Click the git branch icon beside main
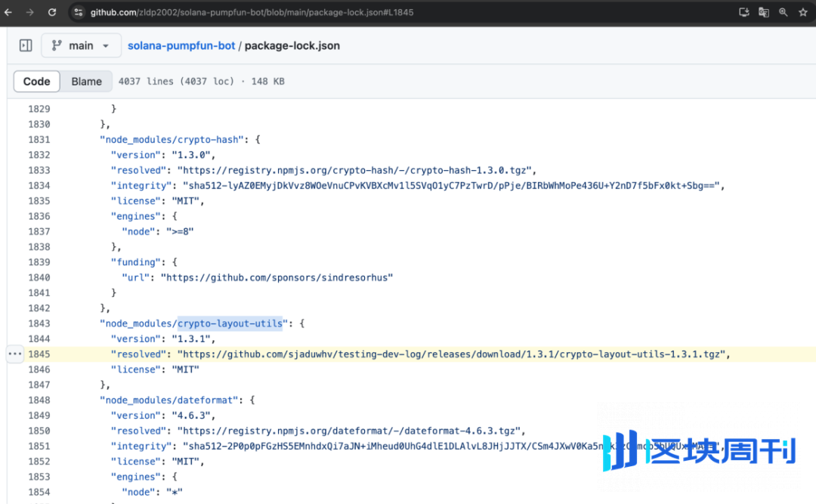816x504 pixels. pos(57,45)
